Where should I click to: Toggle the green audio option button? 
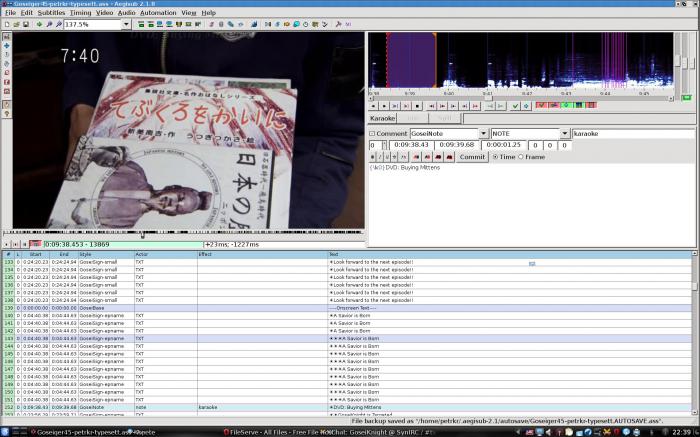(x=566, y=105)
